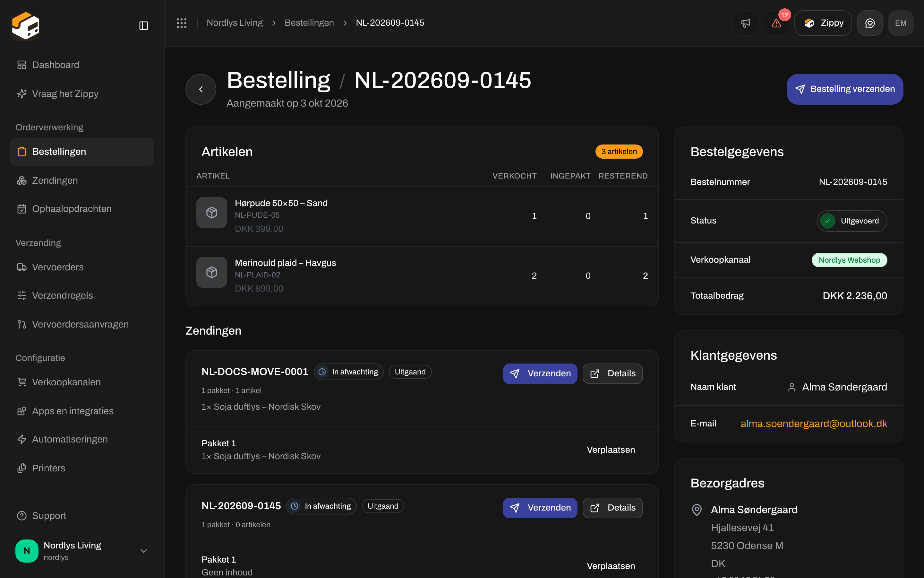924x578 pixels.
Task: Open Vervoerders page
Action: point(82,267)
